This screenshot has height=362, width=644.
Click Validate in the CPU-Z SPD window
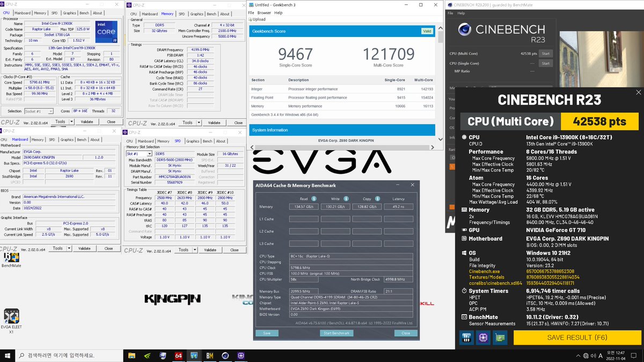click(x=210, y=249)
